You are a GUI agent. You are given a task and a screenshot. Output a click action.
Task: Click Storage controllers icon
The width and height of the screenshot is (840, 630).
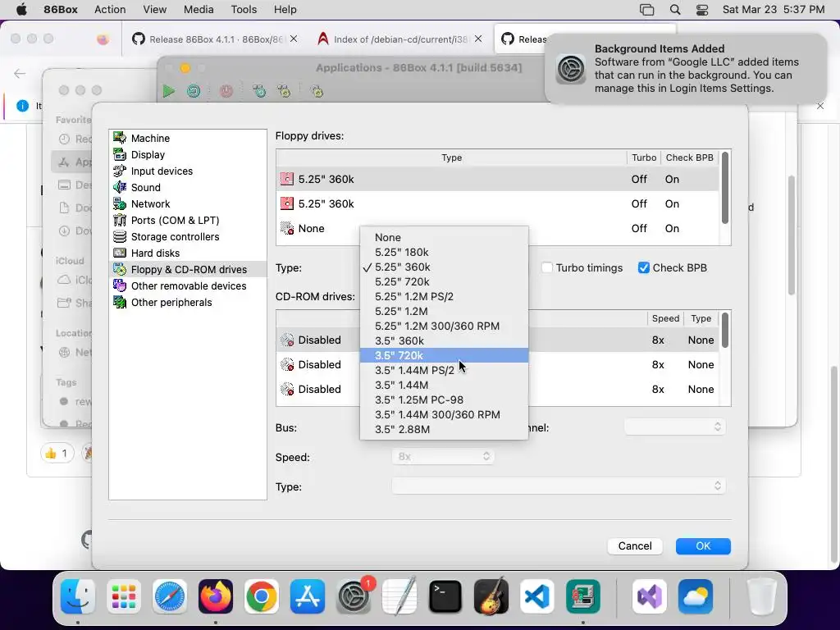click(x=120, y=237)
